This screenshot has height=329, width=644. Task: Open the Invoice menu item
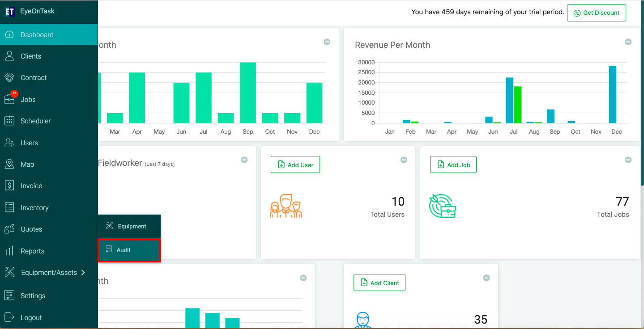[49, 186]
